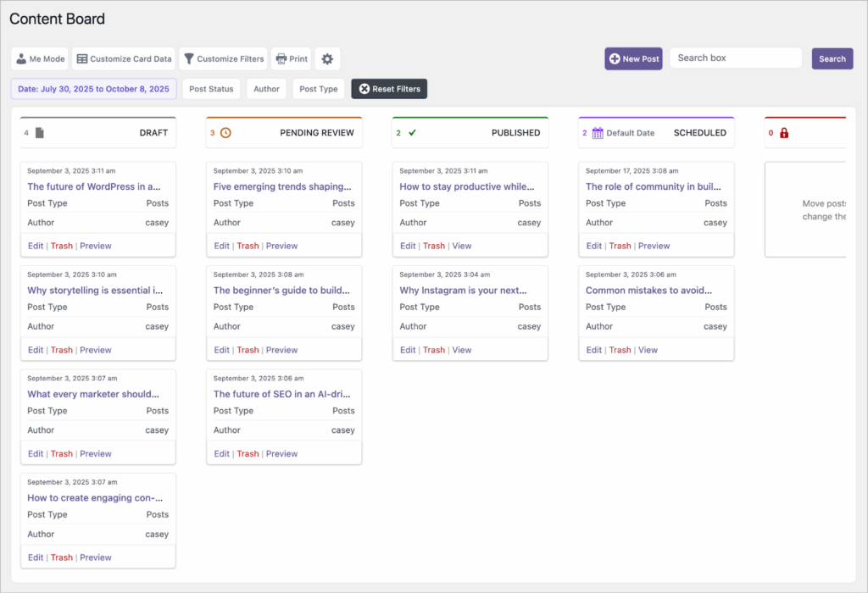Open the Author filter
Screen dimensions: 868x593
[x=266, y=88]
